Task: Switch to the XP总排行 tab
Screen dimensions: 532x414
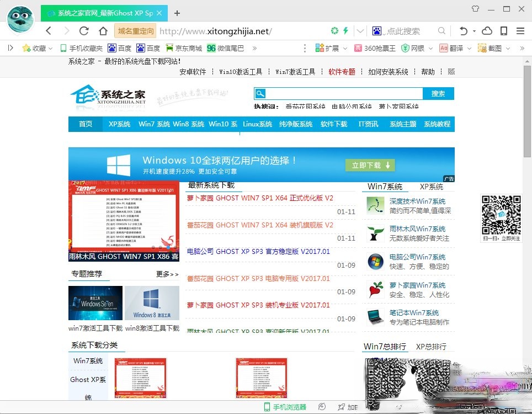Action: [431, 347]
